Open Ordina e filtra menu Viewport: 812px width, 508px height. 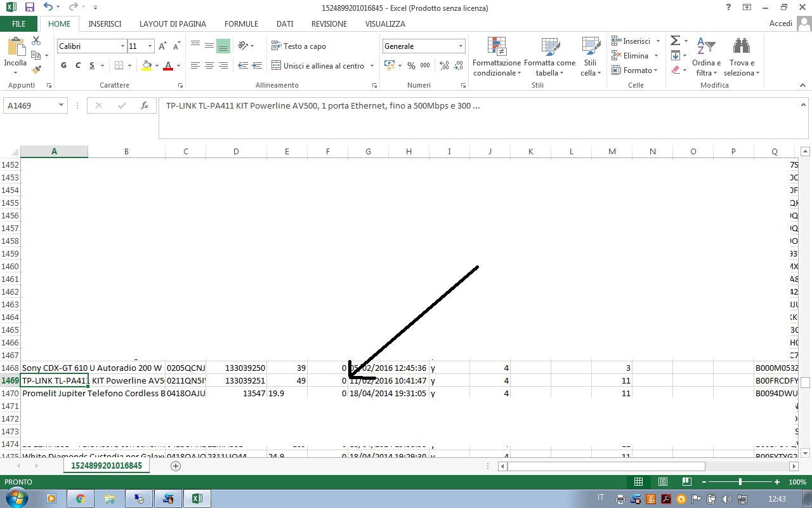coord(706,57)
